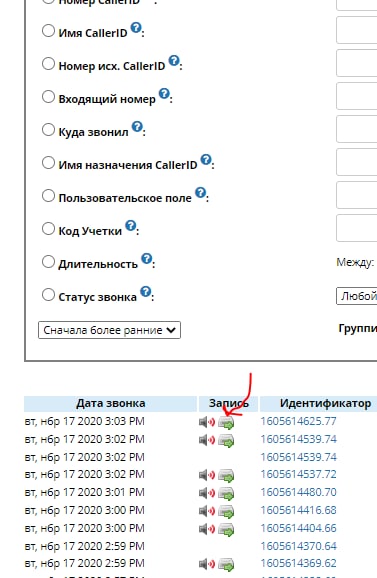The width and height of the screenshot is (377, 578).
Task: Open call identifier 1605614480.70
Action: pyautogui.click(x=299, y=492)
